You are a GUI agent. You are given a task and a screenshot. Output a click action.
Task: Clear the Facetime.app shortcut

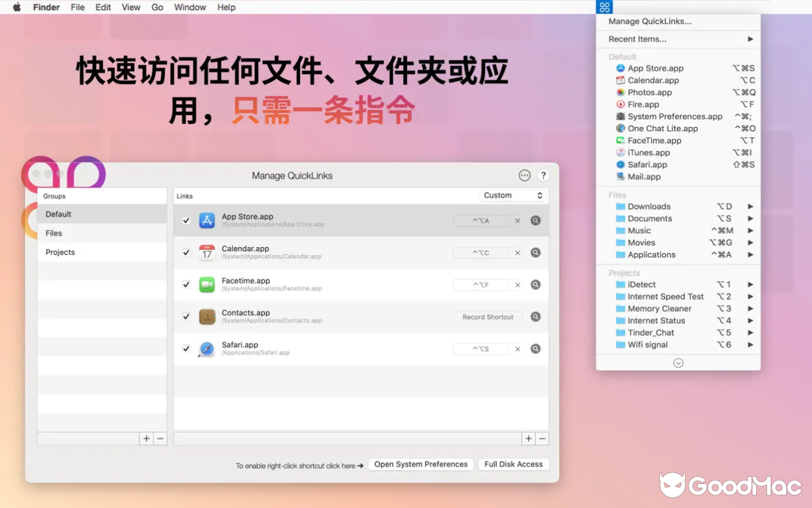[x=518, y=285]
